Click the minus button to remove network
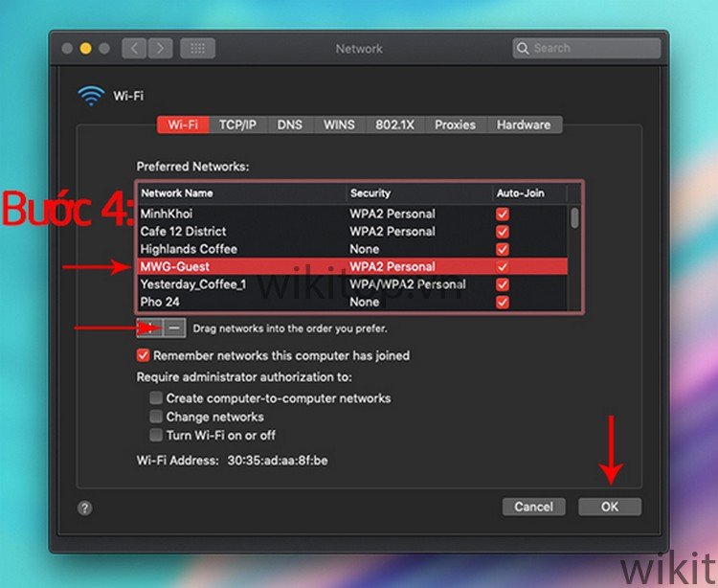Viewport: 718px width, 588px height. click(x=174, y=328)
